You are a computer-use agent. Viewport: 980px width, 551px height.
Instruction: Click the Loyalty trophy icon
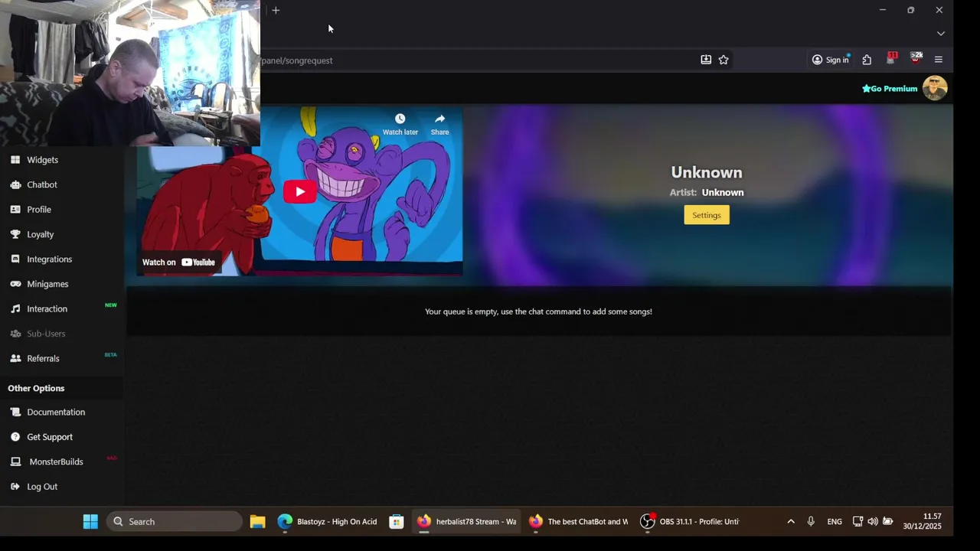15,234
